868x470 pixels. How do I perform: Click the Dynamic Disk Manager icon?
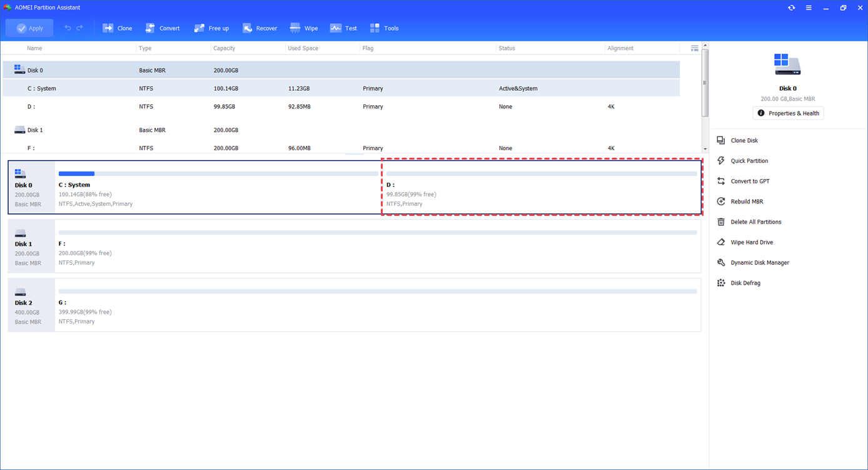[721, 262]
